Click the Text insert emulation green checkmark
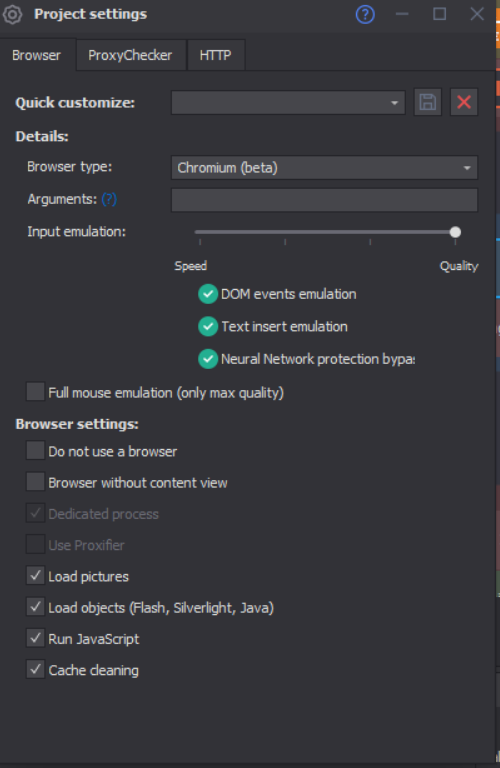The width and height of the screenshot is (500, 768). tap(208, 326)
